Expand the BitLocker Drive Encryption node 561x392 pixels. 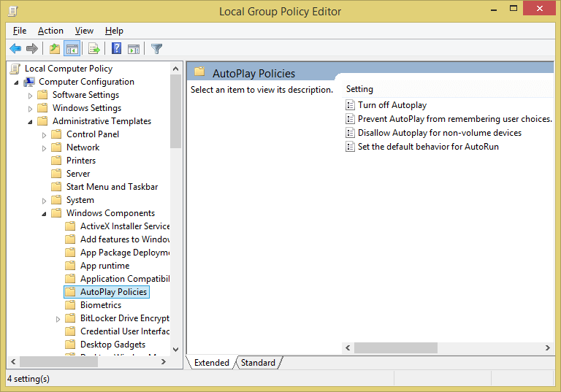click(x=58, y=319)
